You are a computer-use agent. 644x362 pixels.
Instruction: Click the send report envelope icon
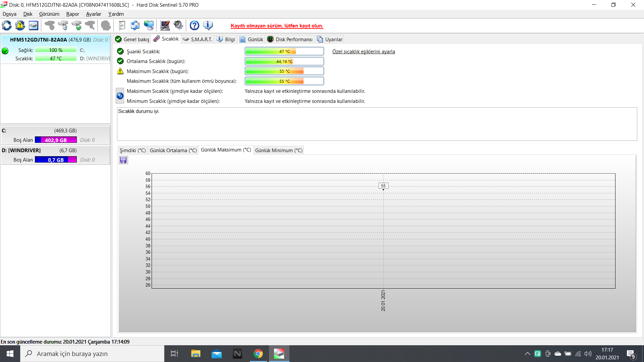(135, 25)
